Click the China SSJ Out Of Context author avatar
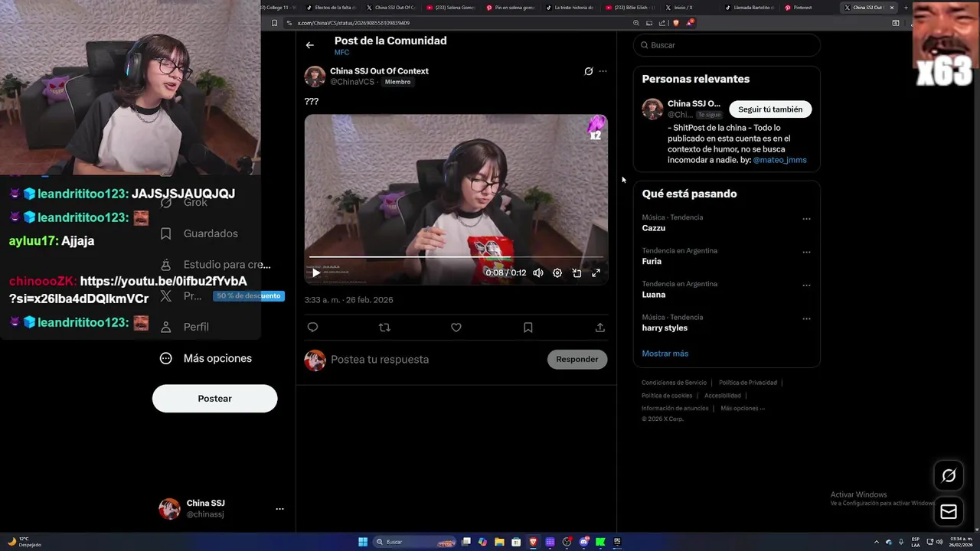This screenshot has height=551, width=980. click(315, 77)
